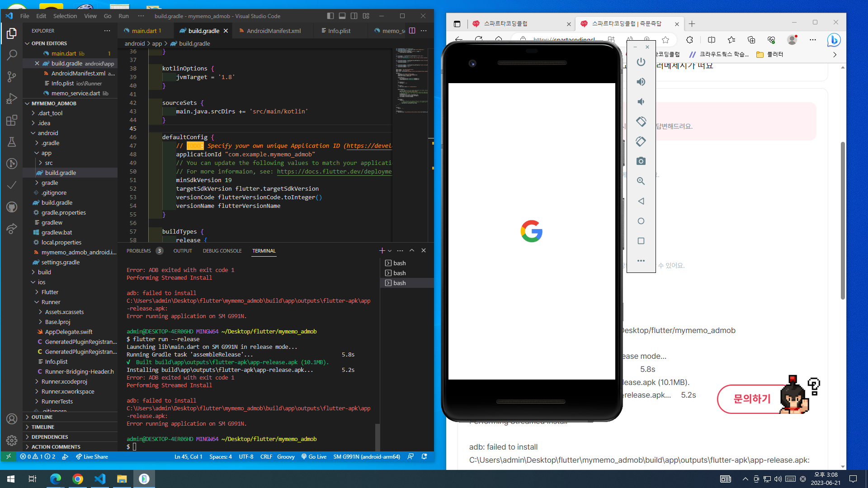Activate the emulator zoom tool
This screenshot has height=488, width=868.
click(641, 181)
